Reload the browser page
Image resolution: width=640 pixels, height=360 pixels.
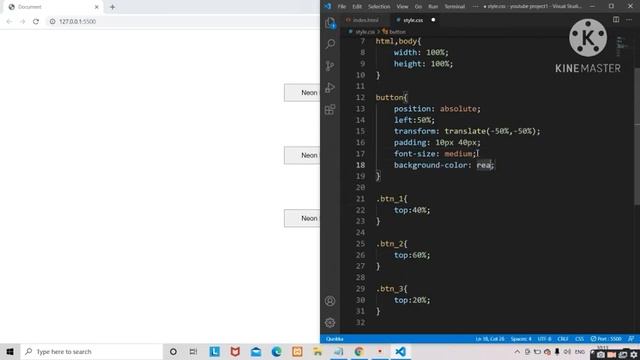point(36,22)
